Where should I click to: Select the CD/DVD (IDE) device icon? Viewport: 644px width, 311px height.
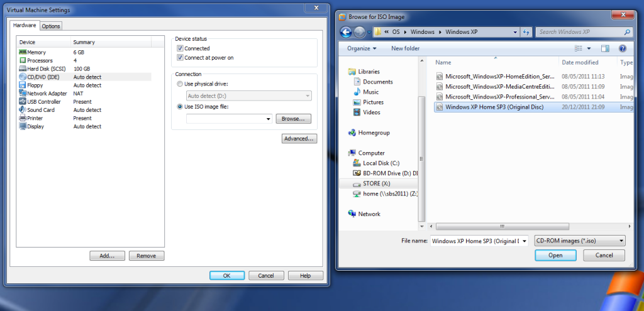pyautogui.click(x=23, y=77)
